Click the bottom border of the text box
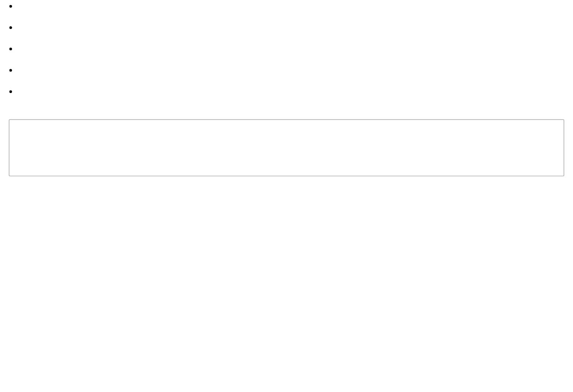The height and width of the screenshot is (392, 573). [x=286, y=176]
